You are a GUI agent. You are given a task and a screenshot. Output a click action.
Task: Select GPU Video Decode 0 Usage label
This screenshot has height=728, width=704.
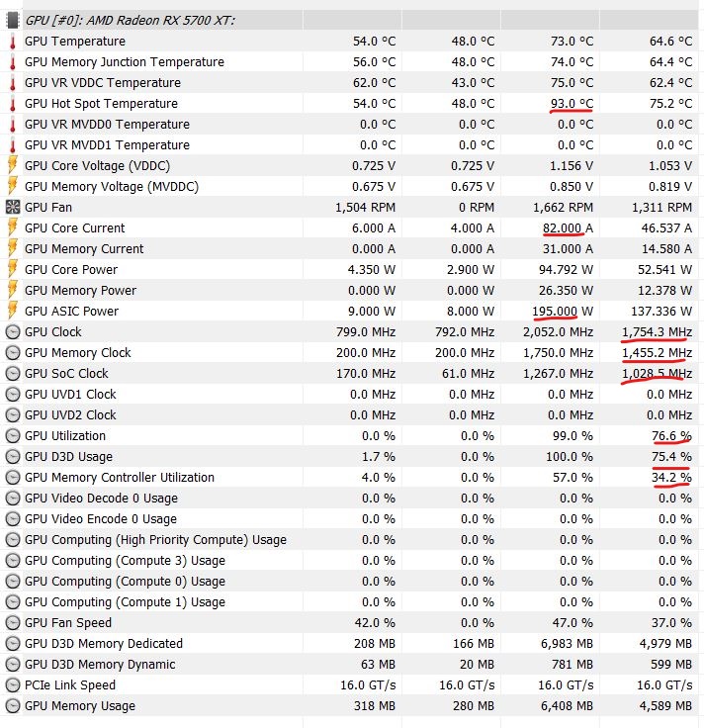click(x=101, y=499)
